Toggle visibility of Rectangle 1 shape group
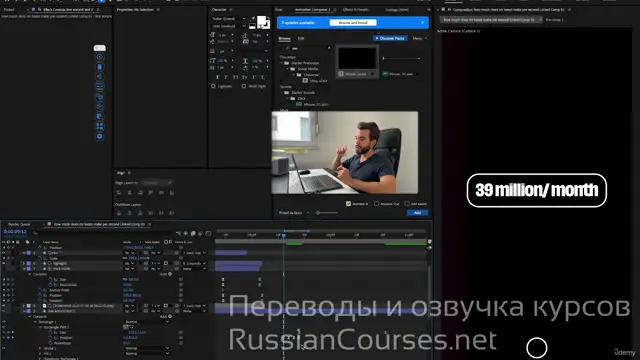This screenshot has width=640, height=360. 4,322
